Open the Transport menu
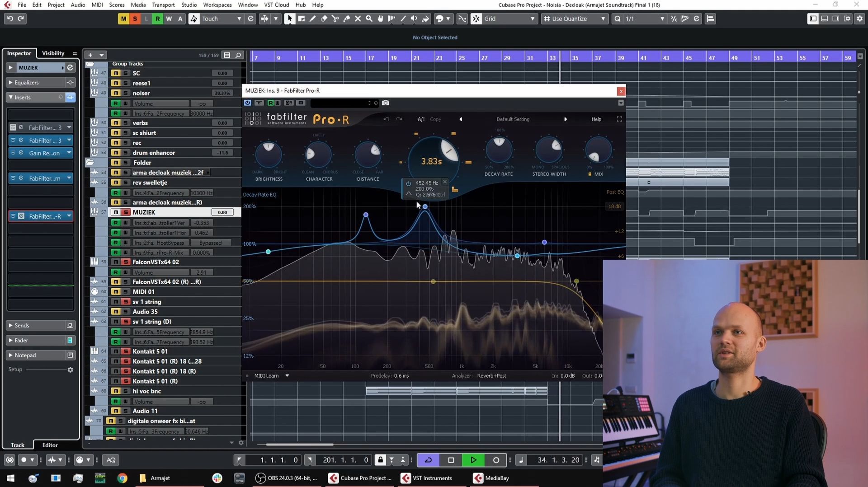 163,5
